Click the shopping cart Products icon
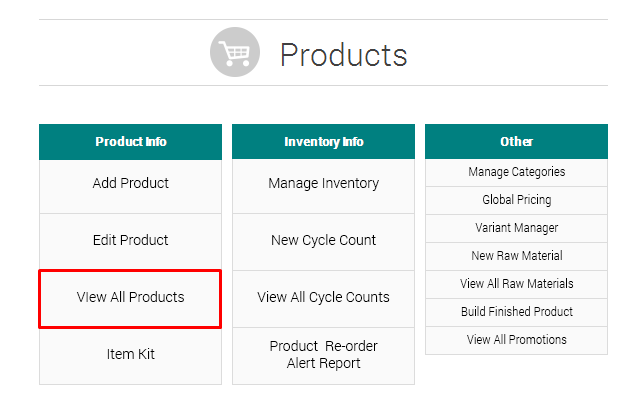Viewport: 643px width, 412px height. [x=235, y=52]
